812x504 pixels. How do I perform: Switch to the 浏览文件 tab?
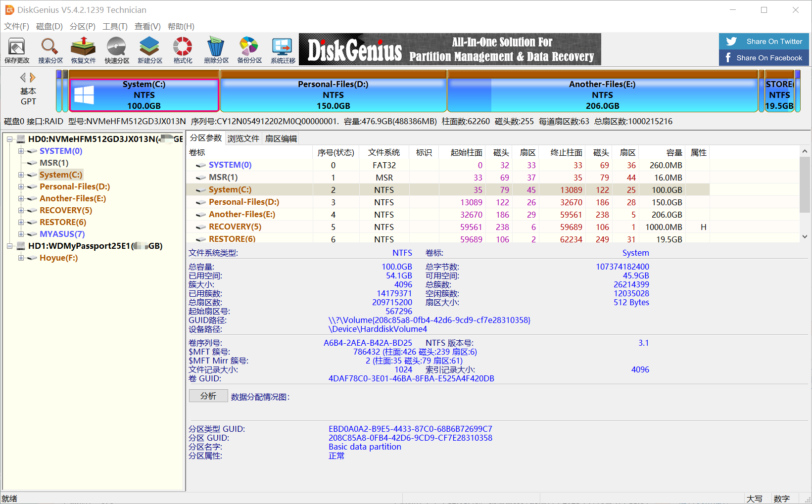[243, 138]
